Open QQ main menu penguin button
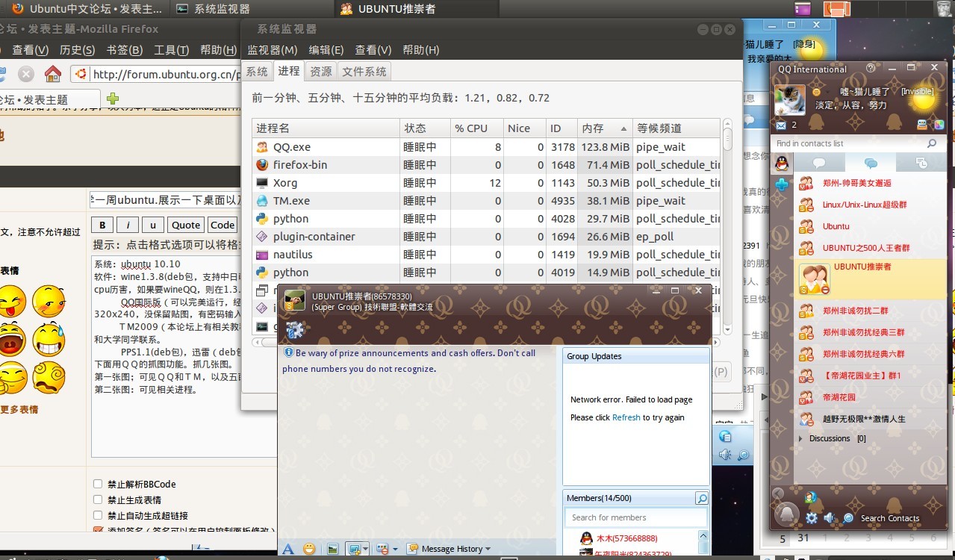955x560 pixels. (x=786, y=514)
